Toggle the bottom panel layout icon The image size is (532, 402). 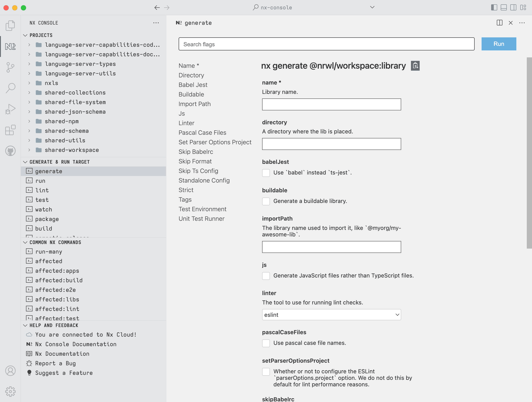point(504,7)
